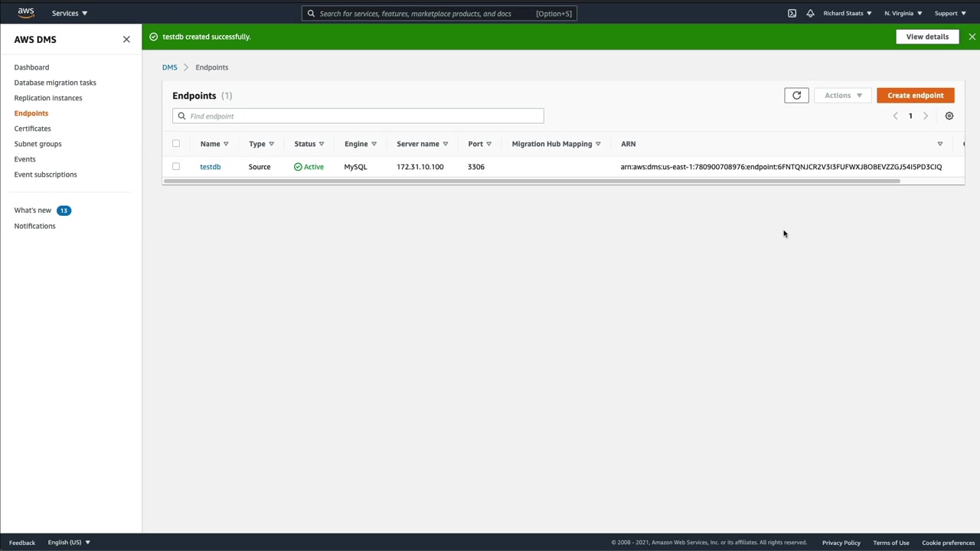Open the AWS home logo
The height and width of the screenshot is (551, 980).
click(26, 13)
